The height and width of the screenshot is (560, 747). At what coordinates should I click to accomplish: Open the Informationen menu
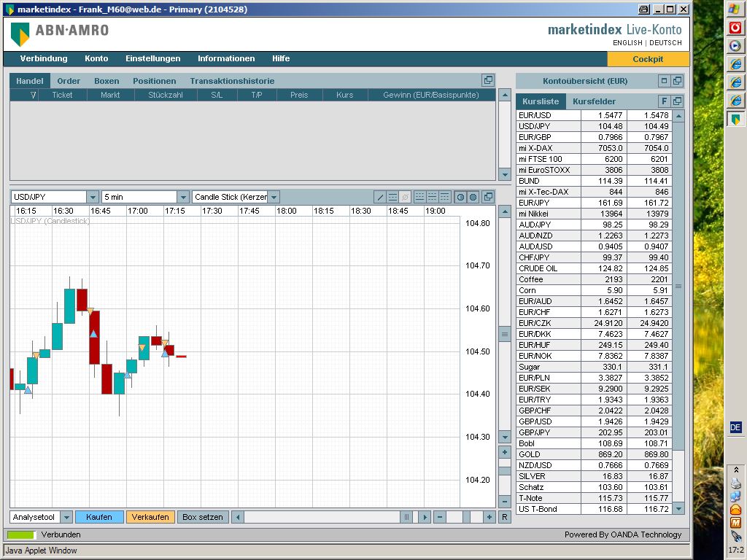click(226, 58)
